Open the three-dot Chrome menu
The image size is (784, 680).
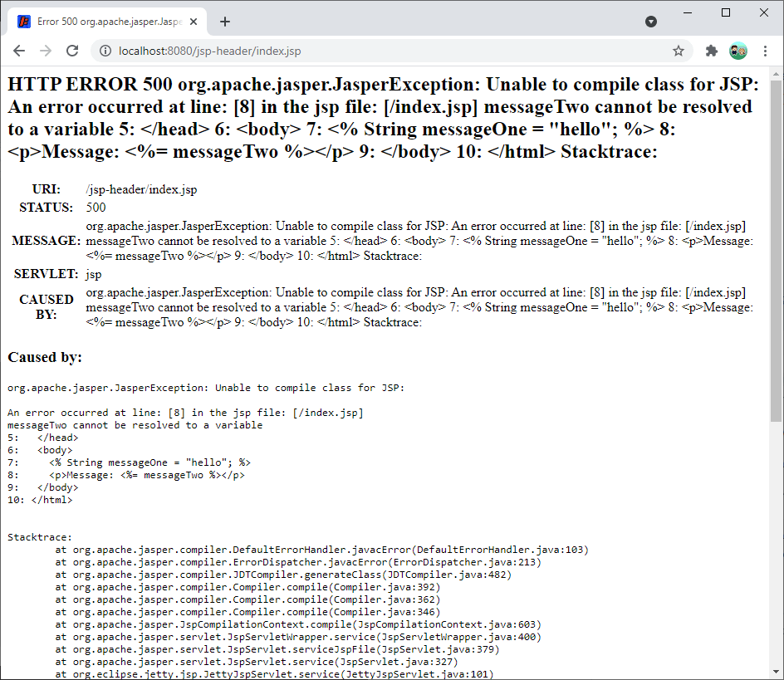click(765, 51)
